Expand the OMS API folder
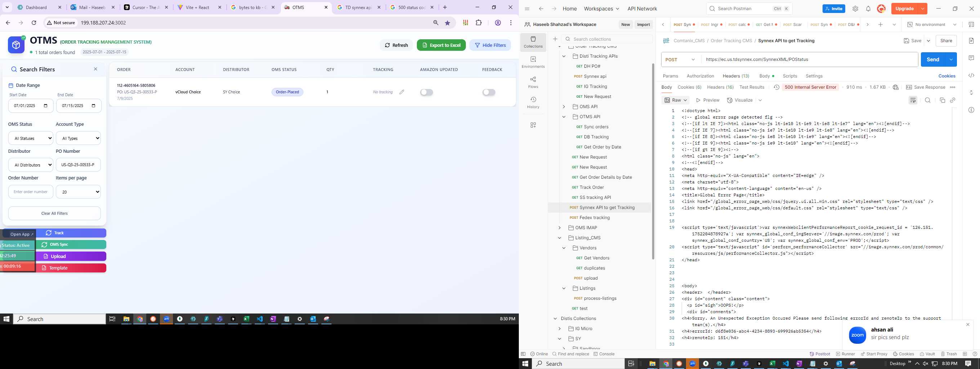The image size is (980, 369). pos(564,107)
